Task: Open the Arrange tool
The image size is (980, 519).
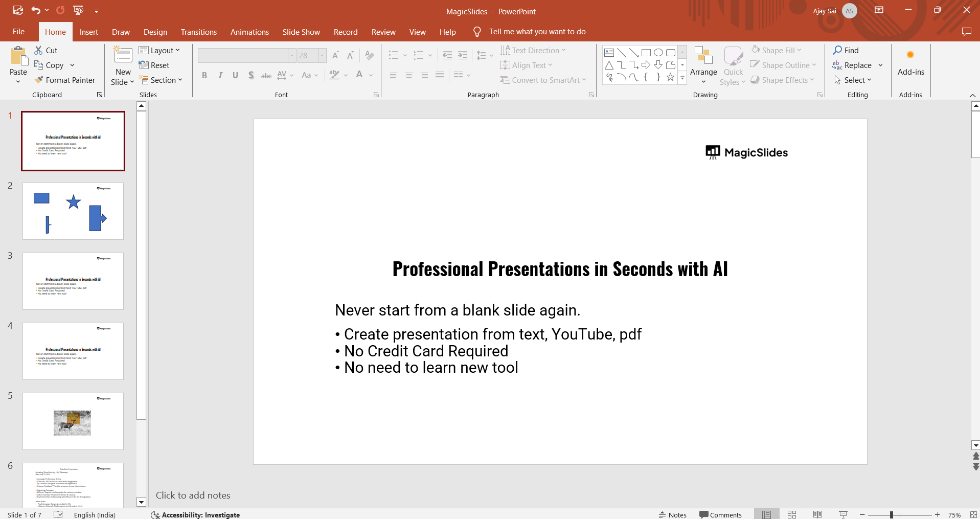Action: (703, 65)
